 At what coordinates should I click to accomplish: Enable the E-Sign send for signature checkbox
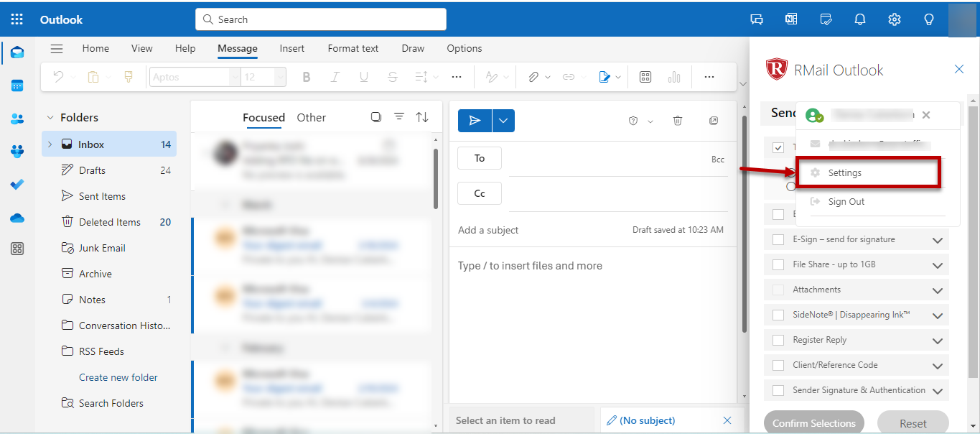[778, 240]
